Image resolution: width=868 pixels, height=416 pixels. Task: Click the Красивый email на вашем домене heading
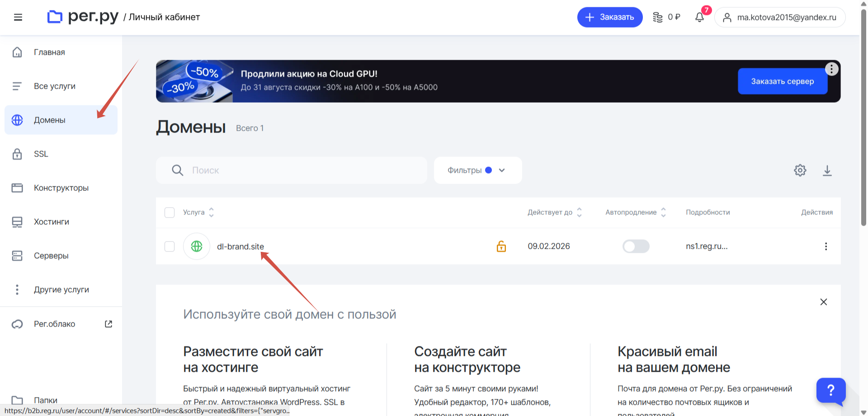tap(674, 359)
